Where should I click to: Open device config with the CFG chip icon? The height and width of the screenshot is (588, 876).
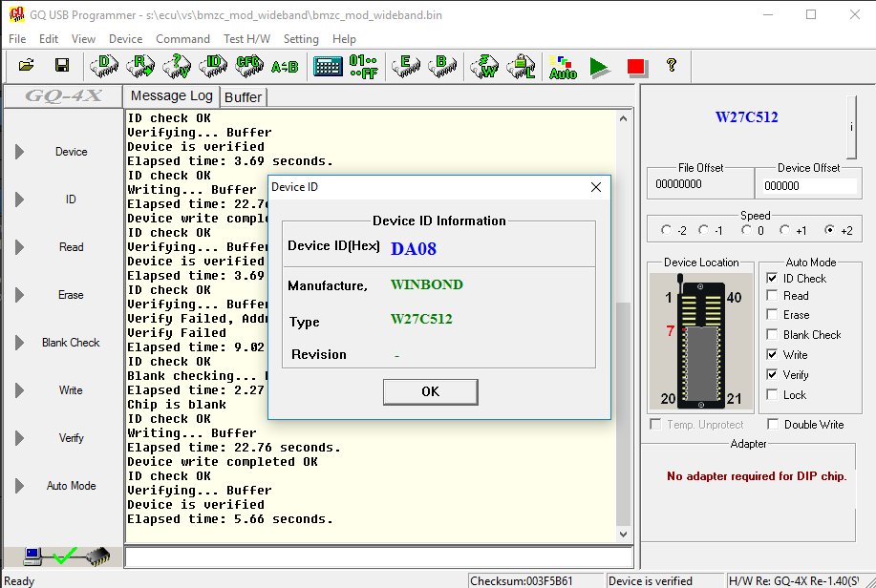click(249, 67)
